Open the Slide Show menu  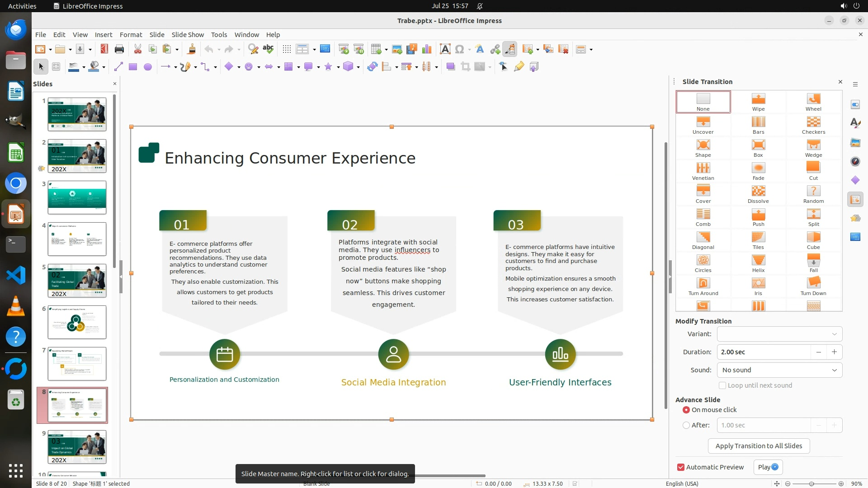point(187,34)
